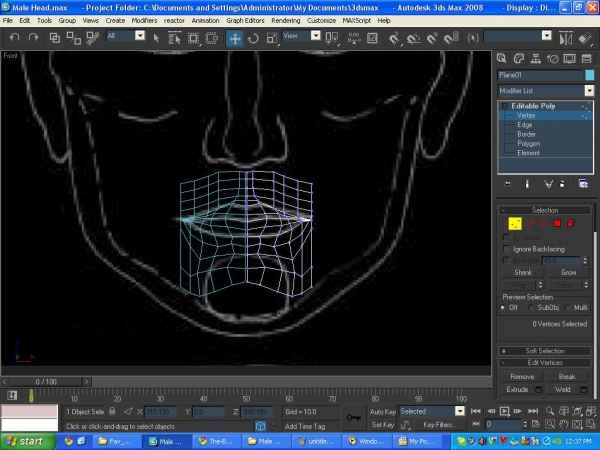Collapse the Editable Poly stack entry
The image size is (600, 450).
point(505,106)
